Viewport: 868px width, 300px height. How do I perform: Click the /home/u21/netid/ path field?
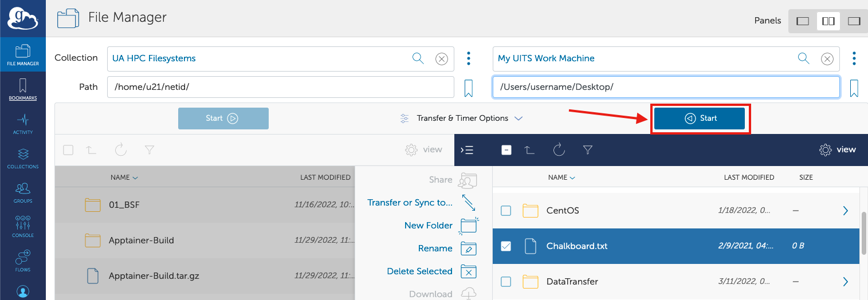click(281, 88)
